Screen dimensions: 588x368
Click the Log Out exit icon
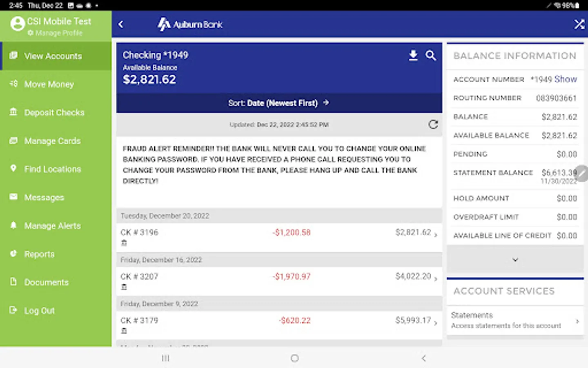pos(13,310)
